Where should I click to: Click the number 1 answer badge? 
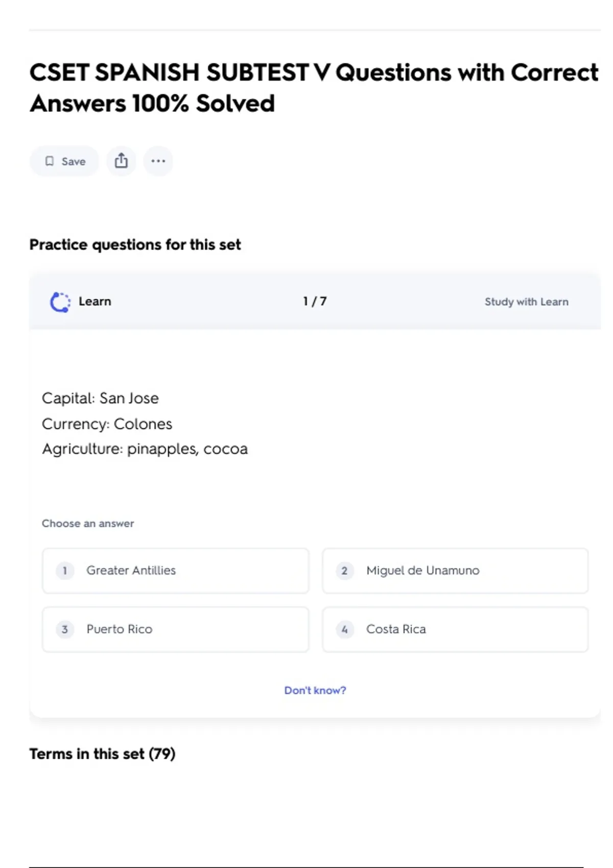point(65,571)
